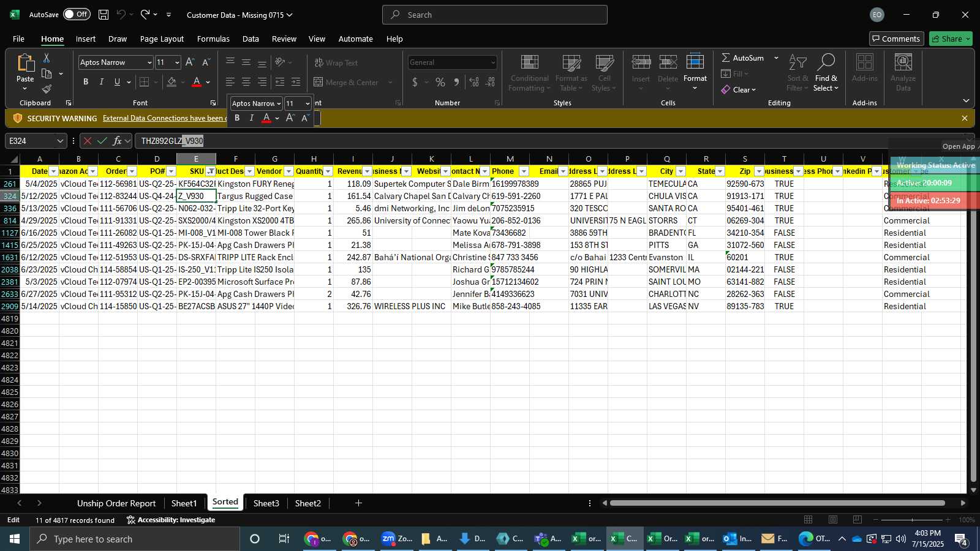The width and height of the screenshot is (980, 551).
Task: Toggle the AutoSave switch
Action: coord(77,15)
